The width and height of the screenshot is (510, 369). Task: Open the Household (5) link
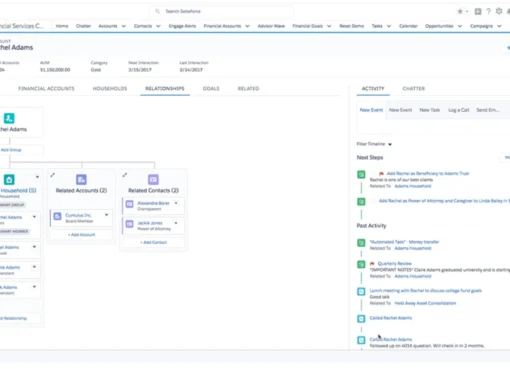[18, 191]
